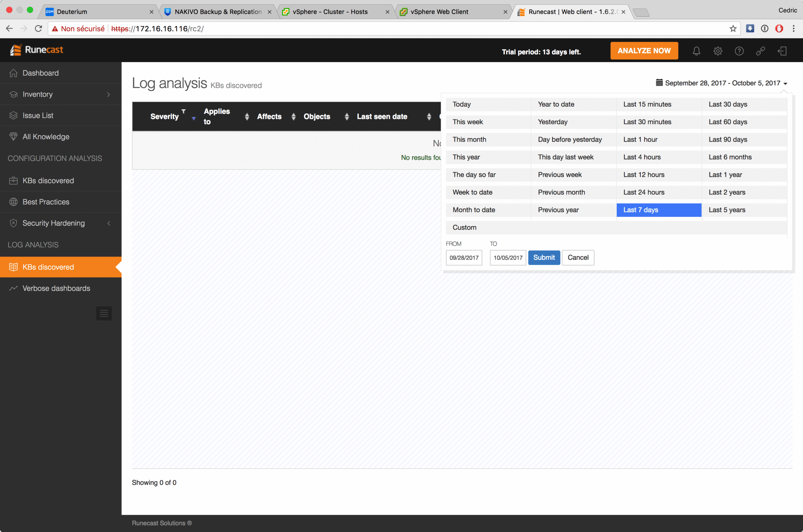The image size is (803, 532).
Task: Open Verbose dashboards in sidebar
Action: point(56,288)
